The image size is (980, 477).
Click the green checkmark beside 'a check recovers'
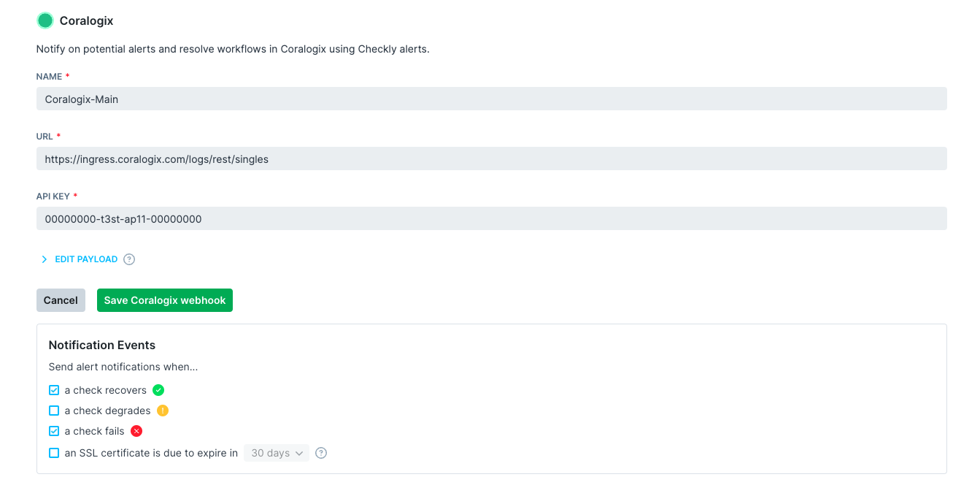[158, 390]
